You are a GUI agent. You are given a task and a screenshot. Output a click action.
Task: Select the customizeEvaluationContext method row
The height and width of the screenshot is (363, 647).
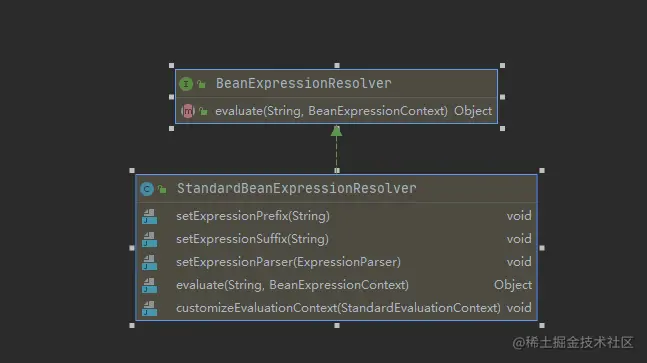click(x=336, y=308)
